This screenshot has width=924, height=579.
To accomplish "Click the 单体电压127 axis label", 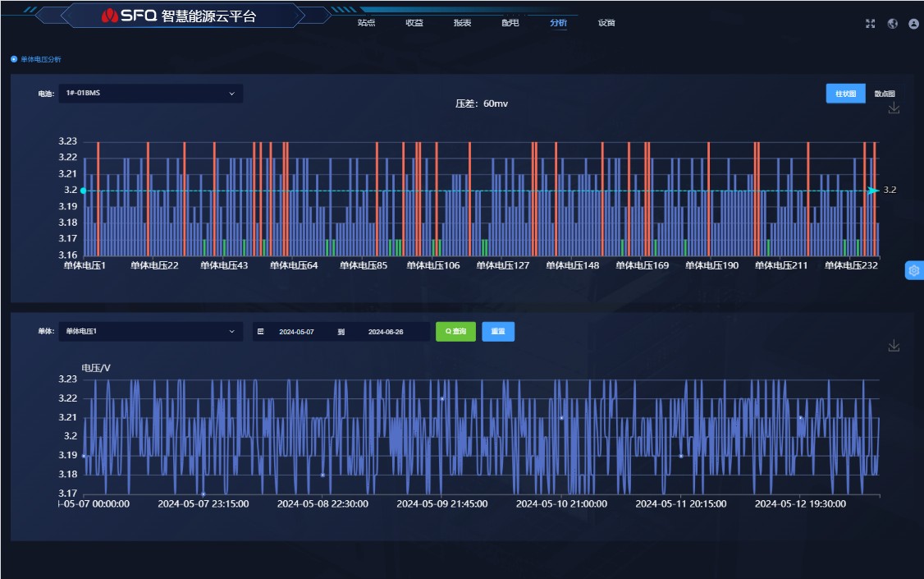I will 503,265.
